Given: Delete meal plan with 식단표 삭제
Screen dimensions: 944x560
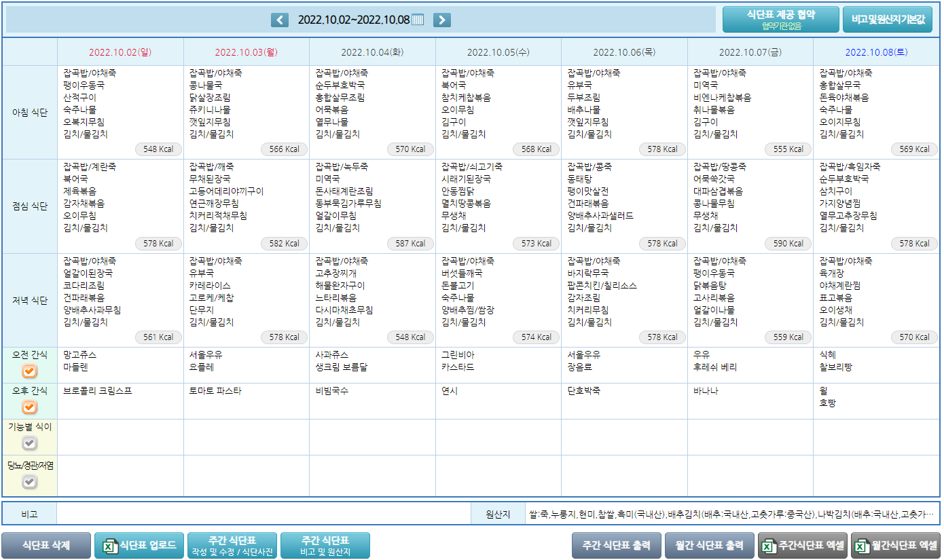Looking at the screenshot, I should pos(46,546).
